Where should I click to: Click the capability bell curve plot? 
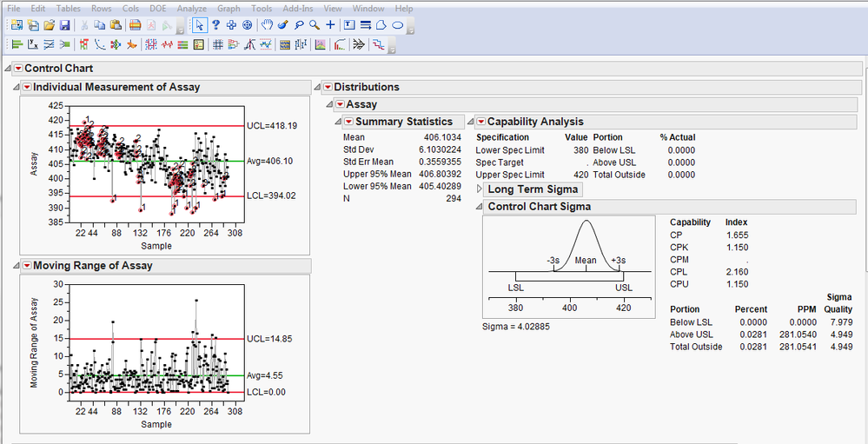[569, 267]
